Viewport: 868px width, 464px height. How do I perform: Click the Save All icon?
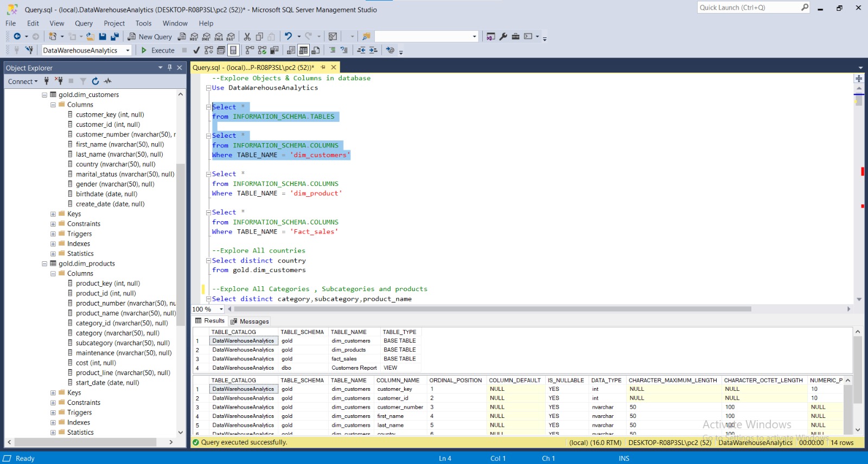[x=114, y=37]
